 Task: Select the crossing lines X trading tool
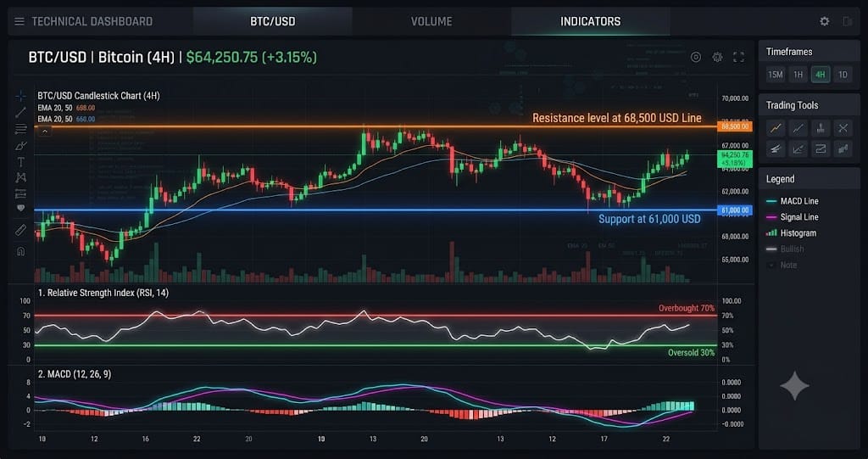pos(843,128)
